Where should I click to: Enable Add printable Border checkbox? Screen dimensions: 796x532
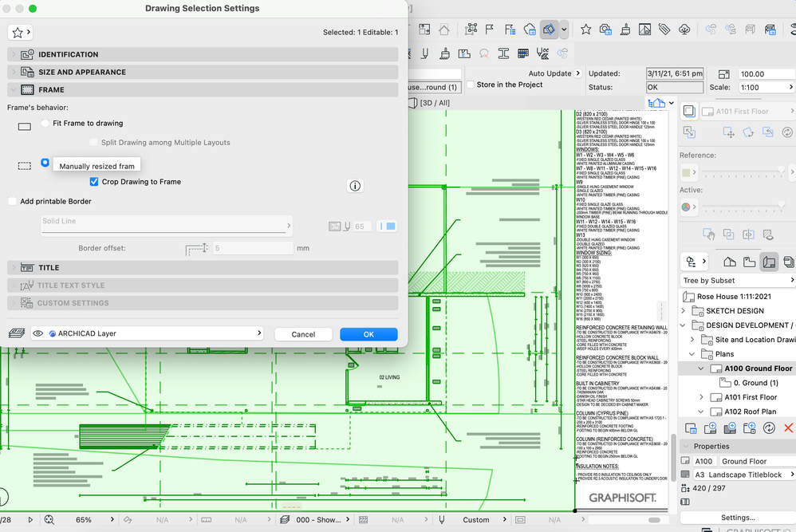click(13, 202)
